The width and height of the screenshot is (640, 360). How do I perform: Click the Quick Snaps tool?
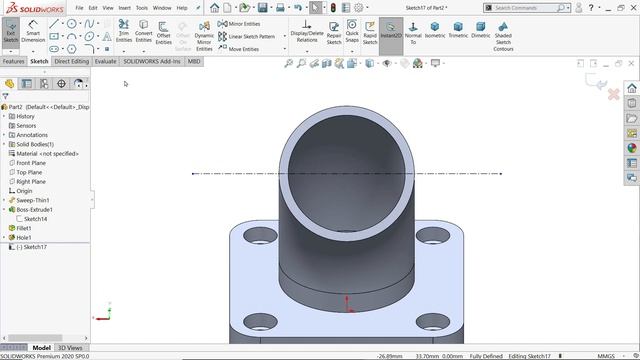click(352, 31)
